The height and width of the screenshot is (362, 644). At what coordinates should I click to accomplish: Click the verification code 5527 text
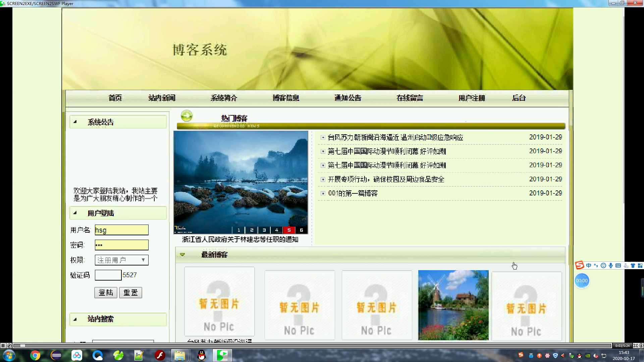(129, 275)
